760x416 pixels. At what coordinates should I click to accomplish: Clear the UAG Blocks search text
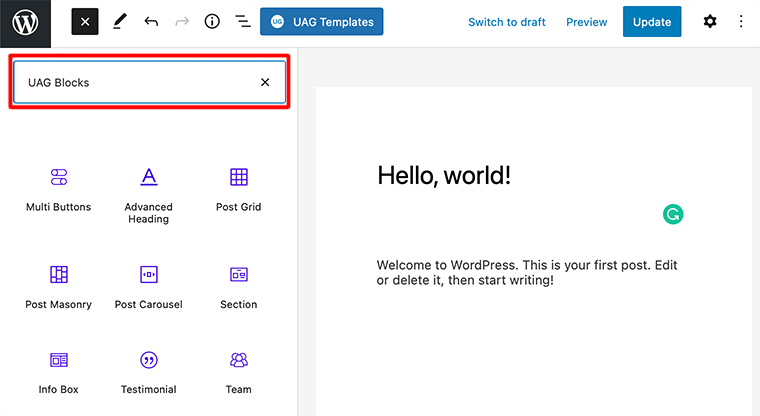point(265,83)
